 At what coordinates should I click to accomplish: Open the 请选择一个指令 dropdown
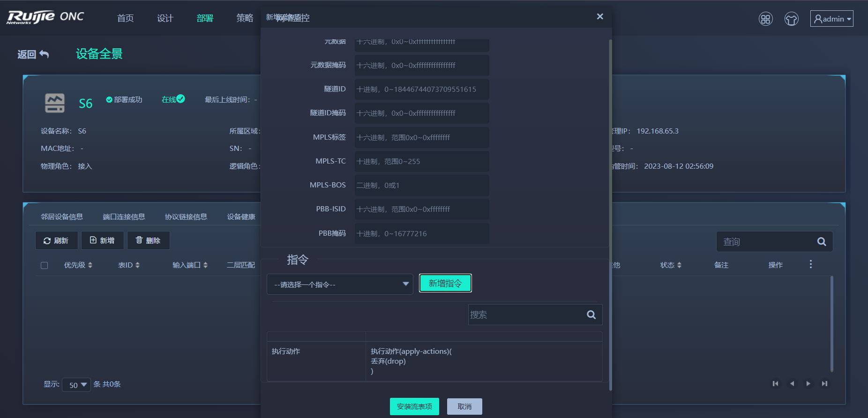(x=340, y=284)
